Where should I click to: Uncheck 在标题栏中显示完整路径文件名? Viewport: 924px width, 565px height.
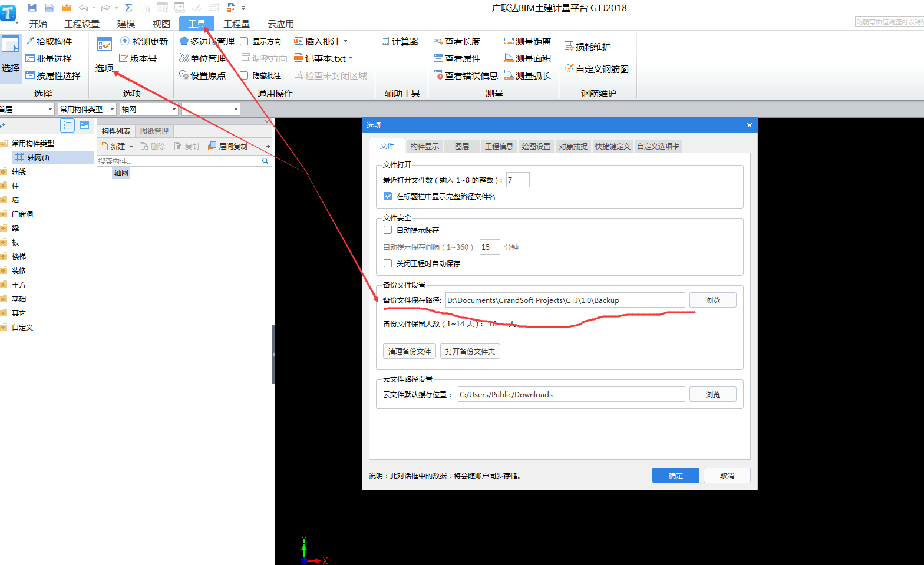(x=388, y=196)
